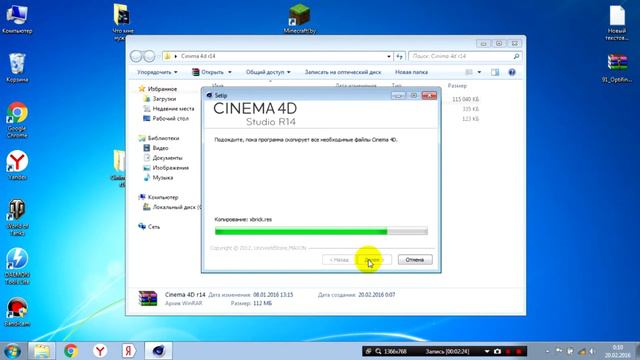Expand the address bar history dropdown
The width and height of the screenshot is (640, 360).
tap(389, 56)
